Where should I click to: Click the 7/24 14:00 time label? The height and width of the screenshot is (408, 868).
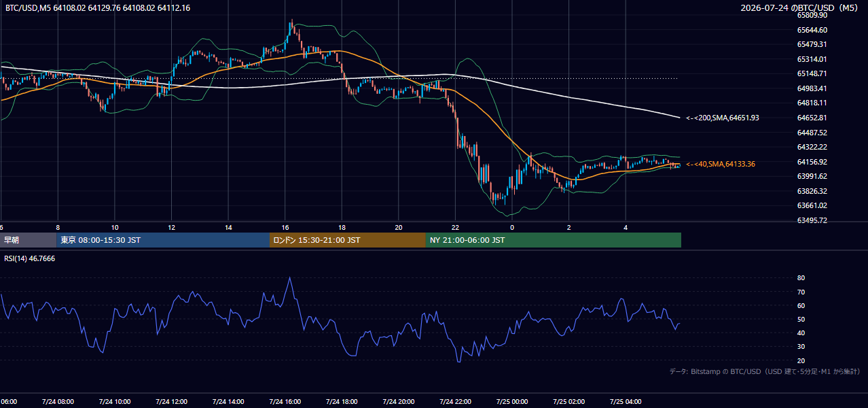click(x=228, y=401)
